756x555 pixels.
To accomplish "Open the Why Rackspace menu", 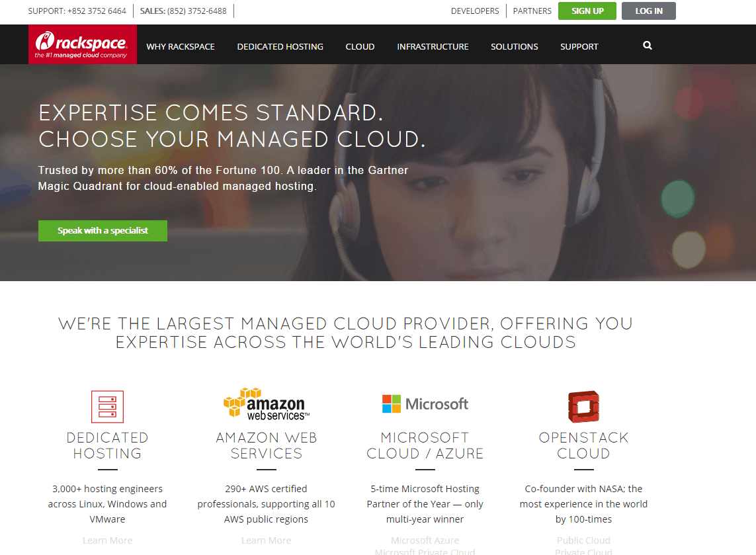I will pyautogui.click(x=181, y=47).
